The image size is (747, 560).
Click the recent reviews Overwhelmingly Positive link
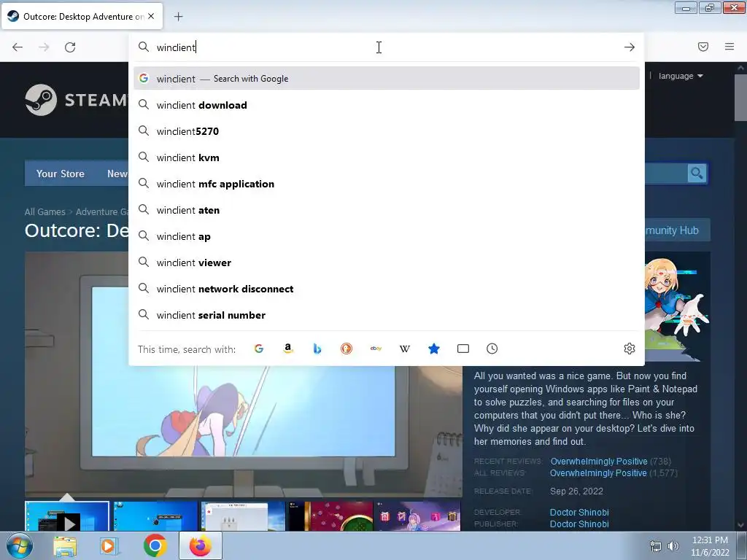click(599, 462)
